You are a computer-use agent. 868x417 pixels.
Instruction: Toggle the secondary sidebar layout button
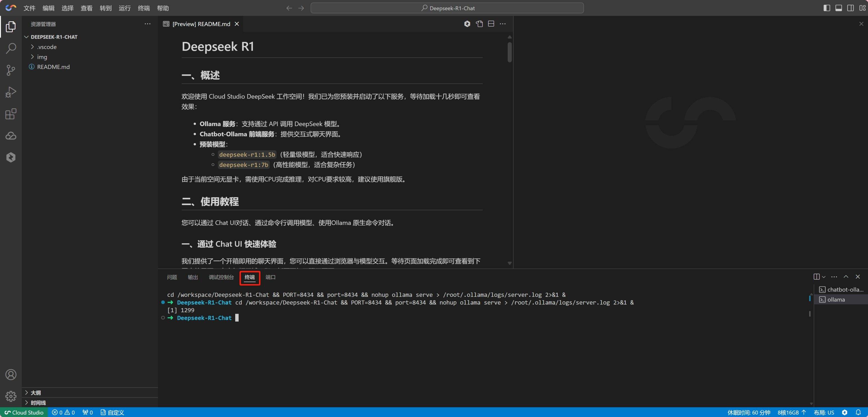point(851,8)
